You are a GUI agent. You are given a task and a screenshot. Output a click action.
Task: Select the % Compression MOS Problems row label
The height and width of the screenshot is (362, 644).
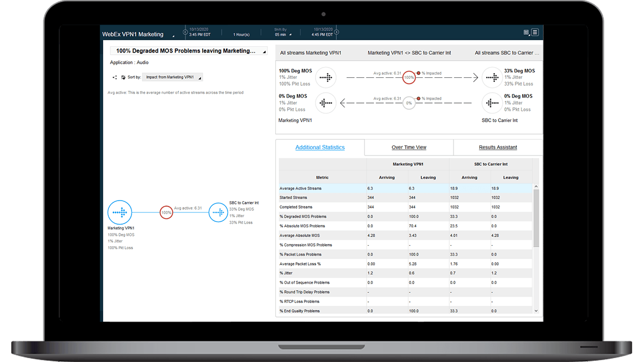tap(306, 245)
